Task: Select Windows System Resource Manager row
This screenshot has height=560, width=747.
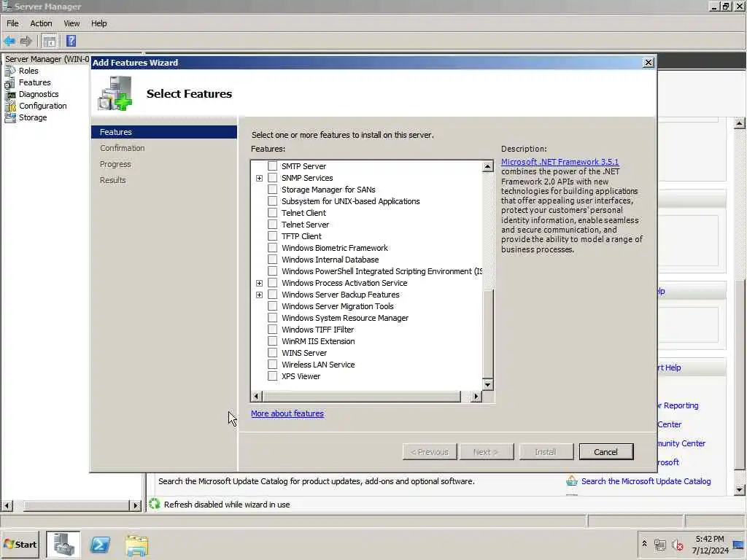Action: point(345,318)
